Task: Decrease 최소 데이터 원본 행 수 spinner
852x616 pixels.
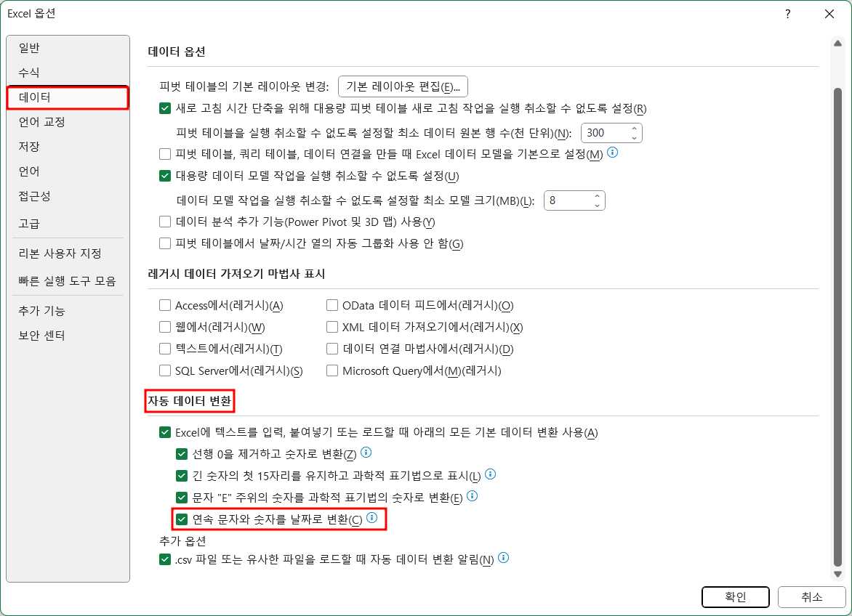Action: coord(634,137)
